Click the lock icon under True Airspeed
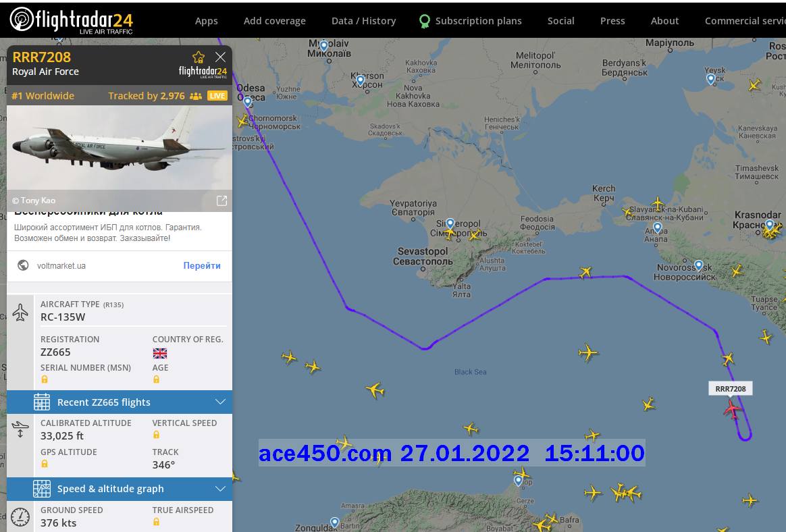786x532 pixels. (157, 522)
